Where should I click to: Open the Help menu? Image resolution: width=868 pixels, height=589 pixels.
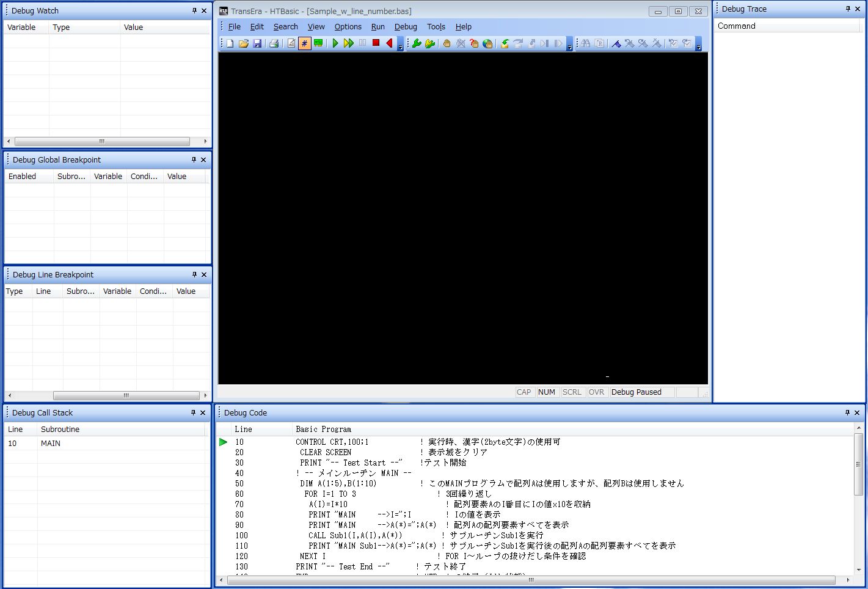coord(464,26)
